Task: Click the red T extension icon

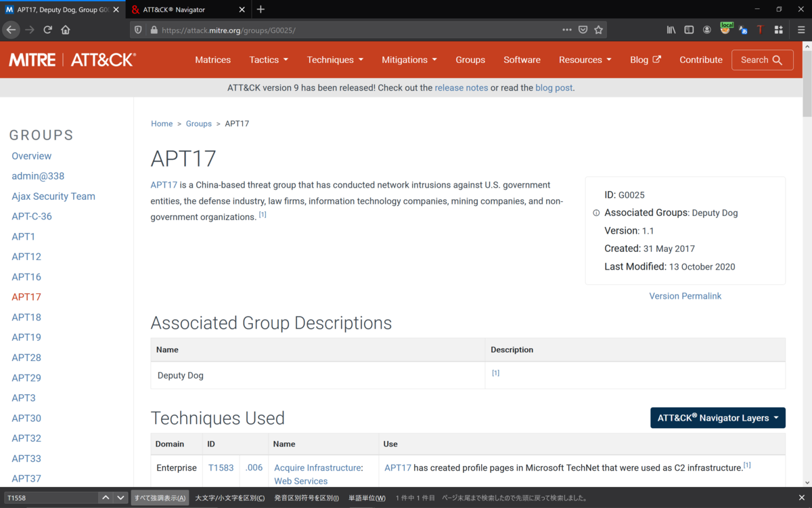Action: click(761, 30)
